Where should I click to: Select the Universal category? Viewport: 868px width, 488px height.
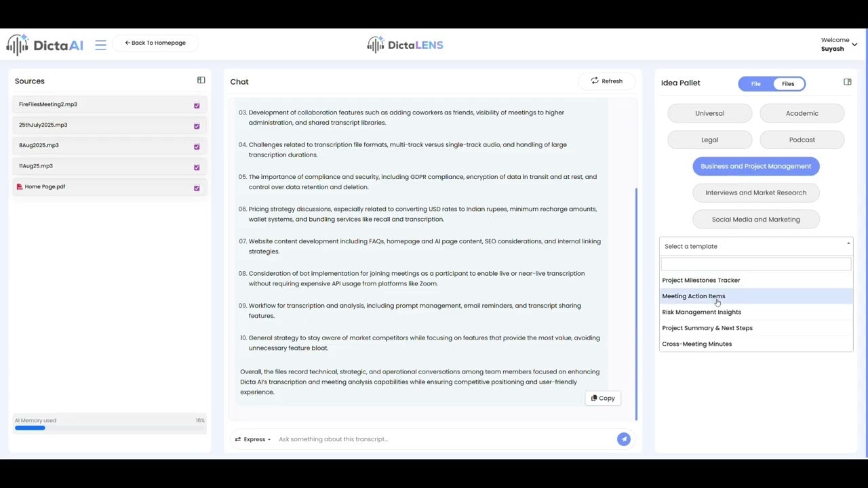click(709, 113)
